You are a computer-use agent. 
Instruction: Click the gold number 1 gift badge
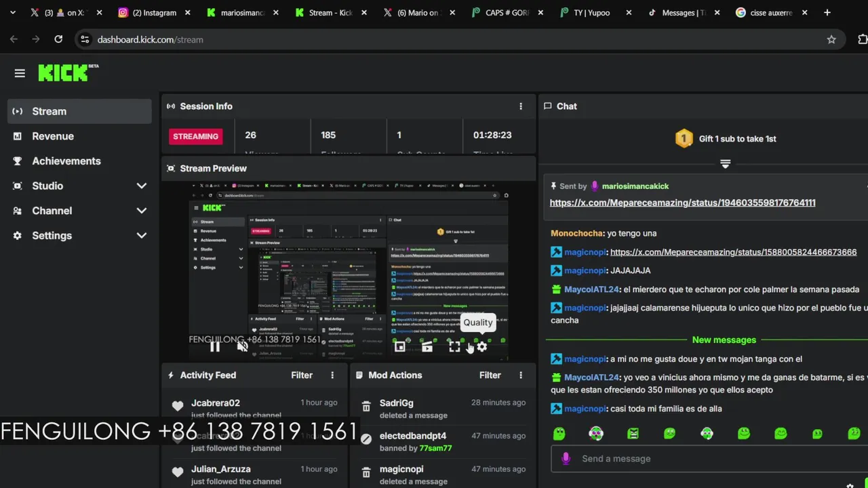[x=684, y=139]
